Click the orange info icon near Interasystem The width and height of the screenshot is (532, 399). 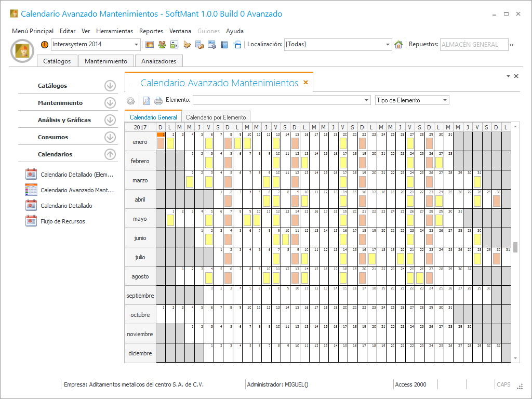click(45, 45)
